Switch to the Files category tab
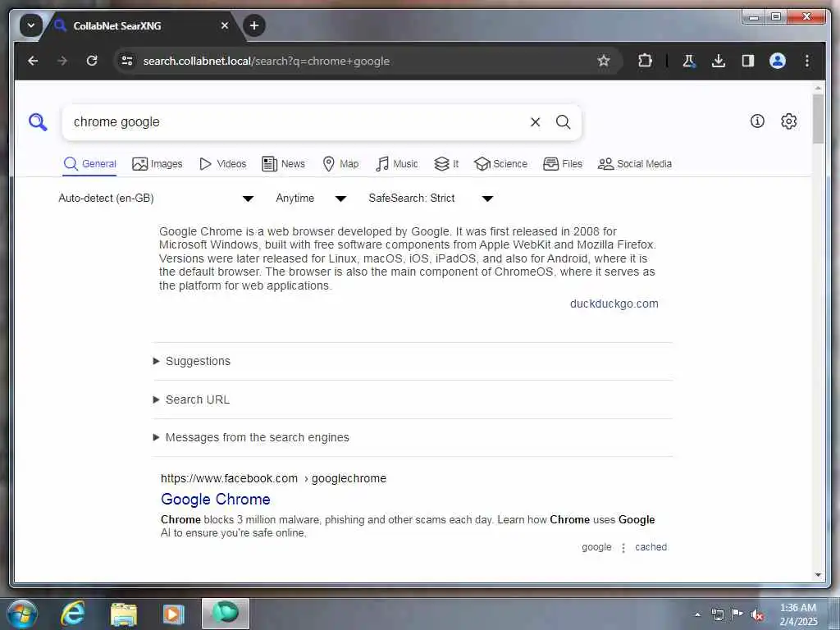This screenshot has width=840, height=630. (563, 164)
